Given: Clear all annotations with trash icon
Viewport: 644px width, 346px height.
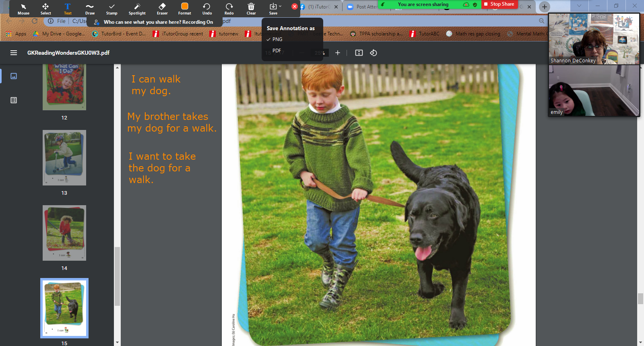Looking at the screenshot, I should [x=251, y=8].
